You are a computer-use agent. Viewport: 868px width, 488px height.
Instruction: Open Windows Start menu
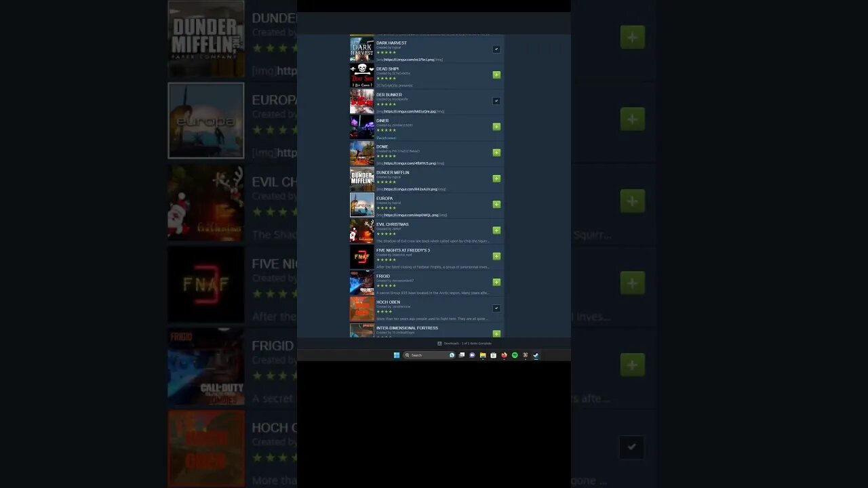point(397,355)
